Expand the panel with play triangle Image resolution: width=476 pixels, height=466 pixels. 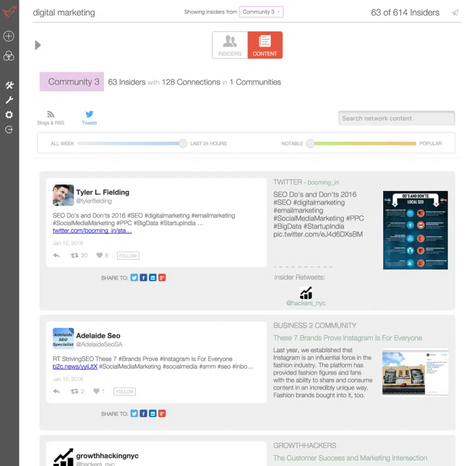pos(38,45)
